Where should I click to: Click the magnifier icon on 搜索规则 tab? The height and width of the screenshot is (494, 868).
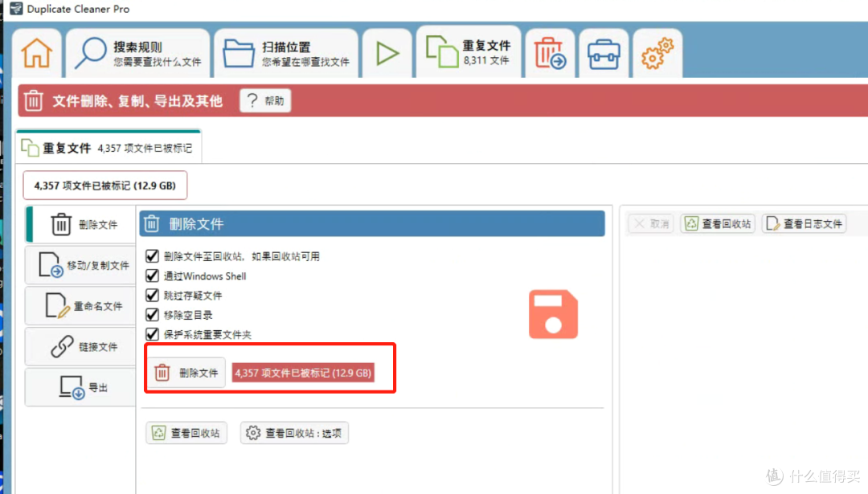click(x=90, y=53)
